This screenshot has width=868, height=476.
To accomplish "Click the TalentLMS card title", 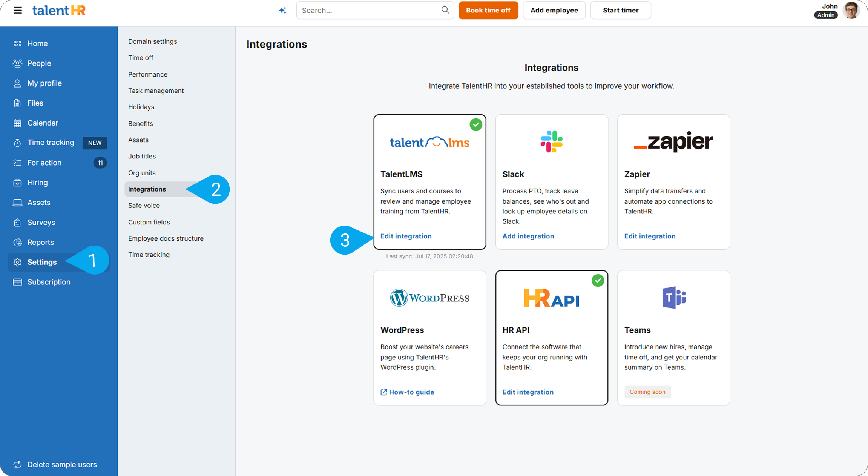I will pos(402,174).
